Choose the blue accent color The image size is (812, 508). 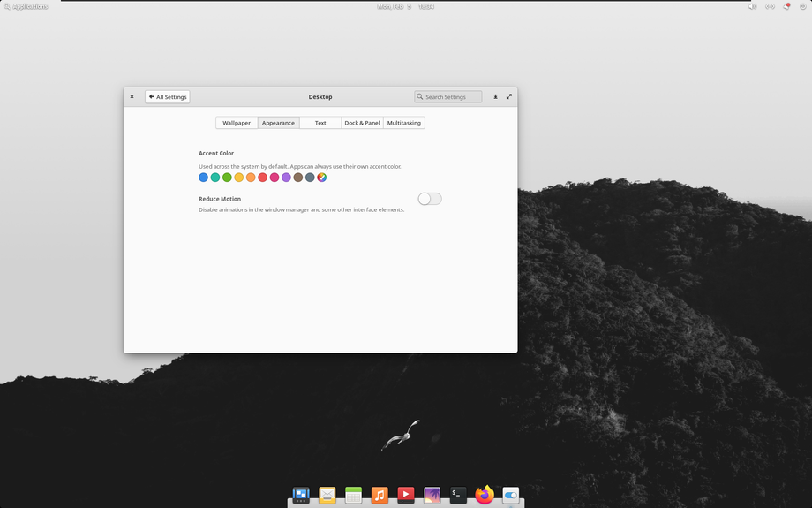(204, 178)
